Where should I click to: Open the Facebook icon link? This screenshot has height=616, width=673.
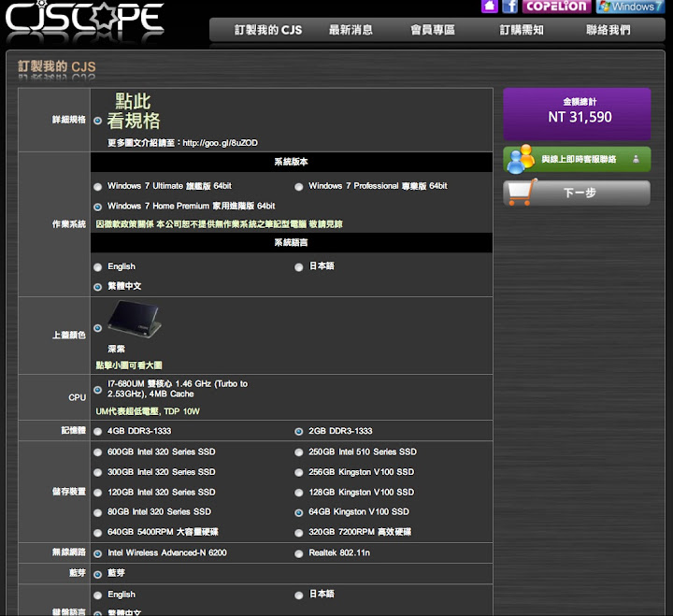click(x=510, y=7)
